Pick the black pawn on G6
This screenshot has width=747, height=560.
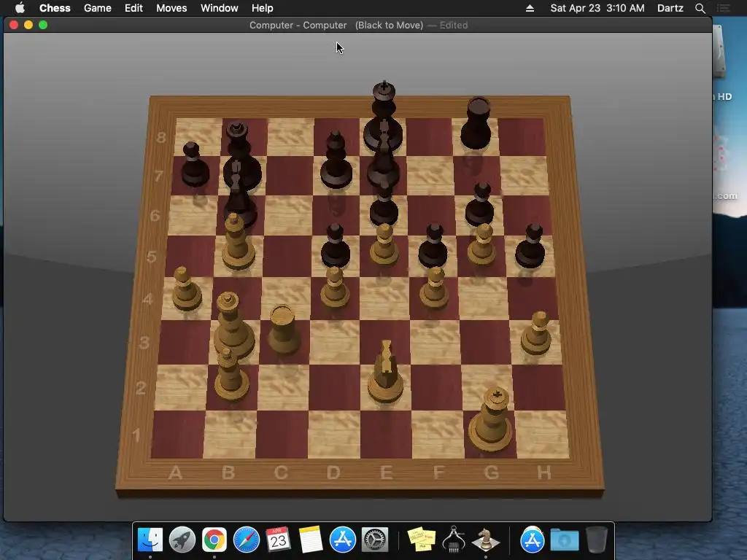click(x=479, y=204)
